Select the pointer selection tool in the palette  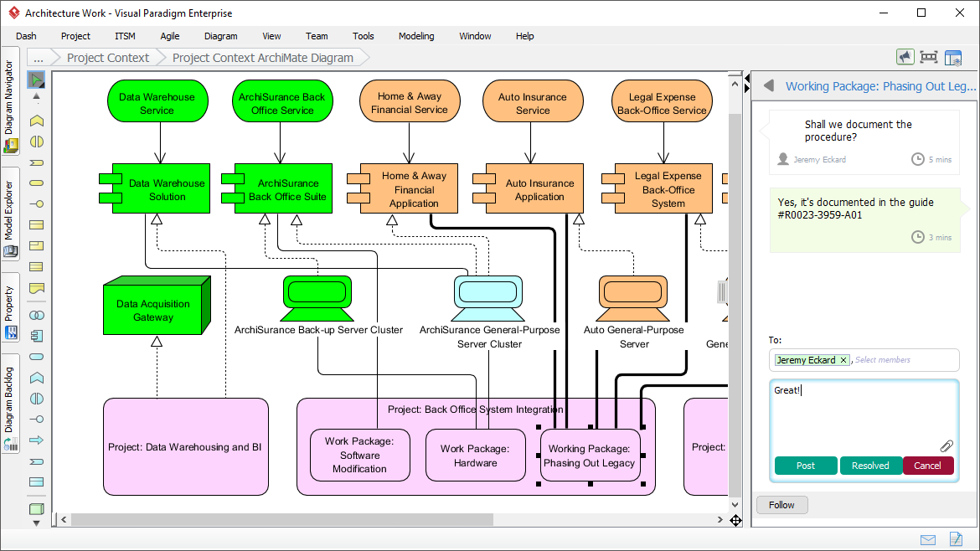point(36,80)
